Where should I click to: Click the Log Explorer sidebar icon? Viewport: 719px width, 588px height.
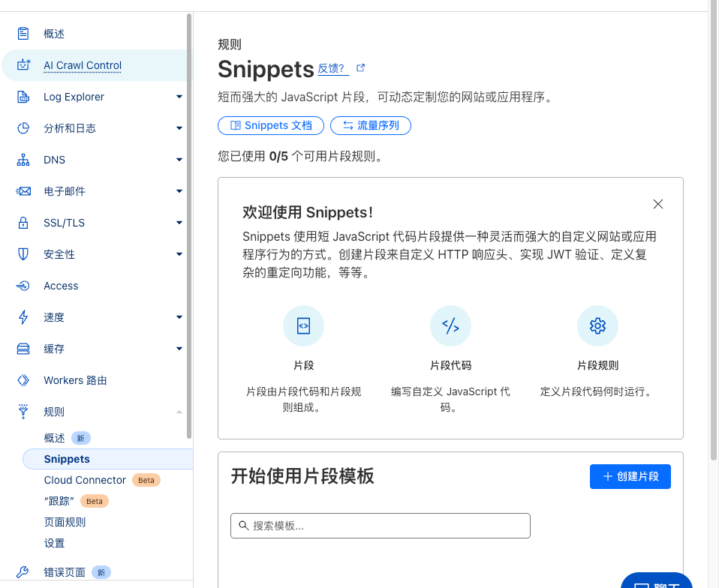pos(23,97)
